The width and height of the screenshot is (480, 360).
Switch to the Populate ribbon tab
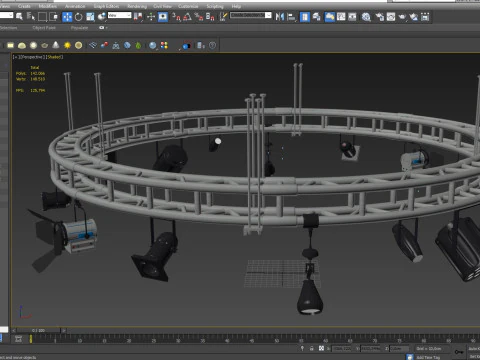click(x=79, y=28)
